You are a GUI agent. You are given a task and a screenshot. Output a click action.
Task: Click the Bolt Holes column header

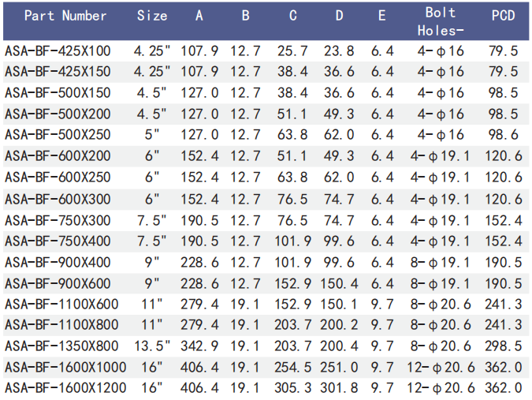click(x=441, y=21)
